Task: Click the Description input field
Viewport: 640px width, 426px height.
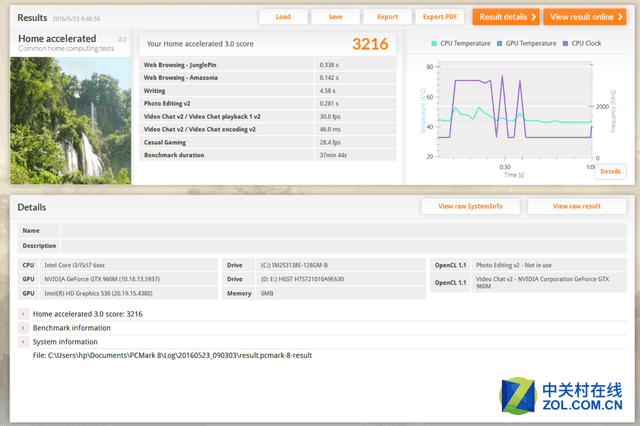Action: tap(344, 246)
